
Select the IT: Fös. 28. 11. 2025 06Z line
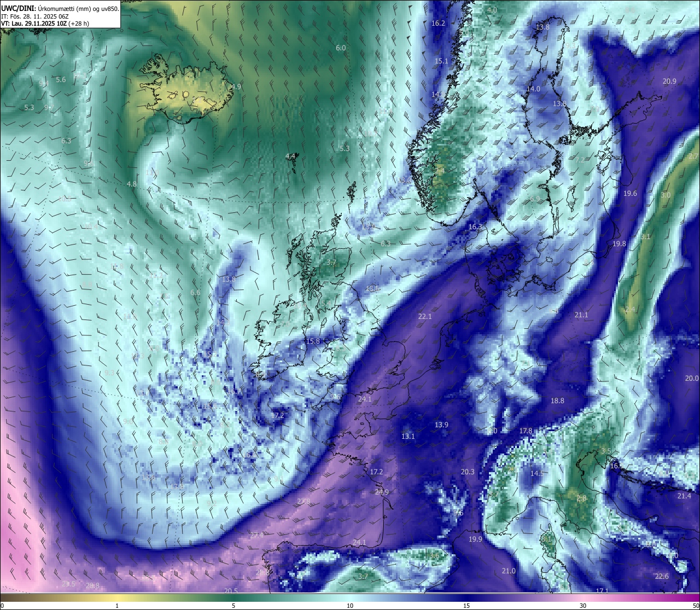coord(35,16)
